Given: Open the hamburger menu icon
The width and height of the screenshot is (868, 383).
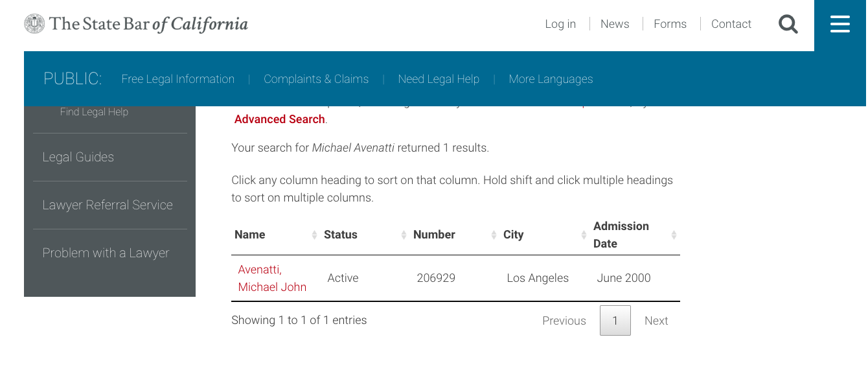Looking at the screenshot, I should [840, 25].
